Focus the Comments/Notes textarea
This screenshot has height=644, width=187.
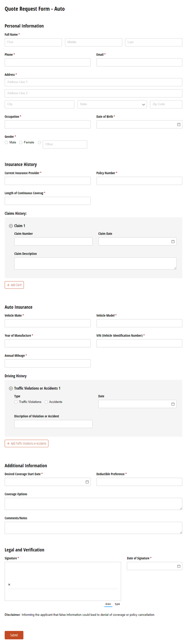[x=93, y=528]
